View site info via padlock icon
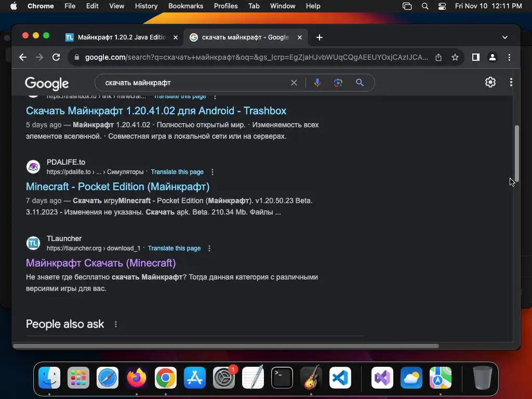The image size is (532, 399). point(77,57)
